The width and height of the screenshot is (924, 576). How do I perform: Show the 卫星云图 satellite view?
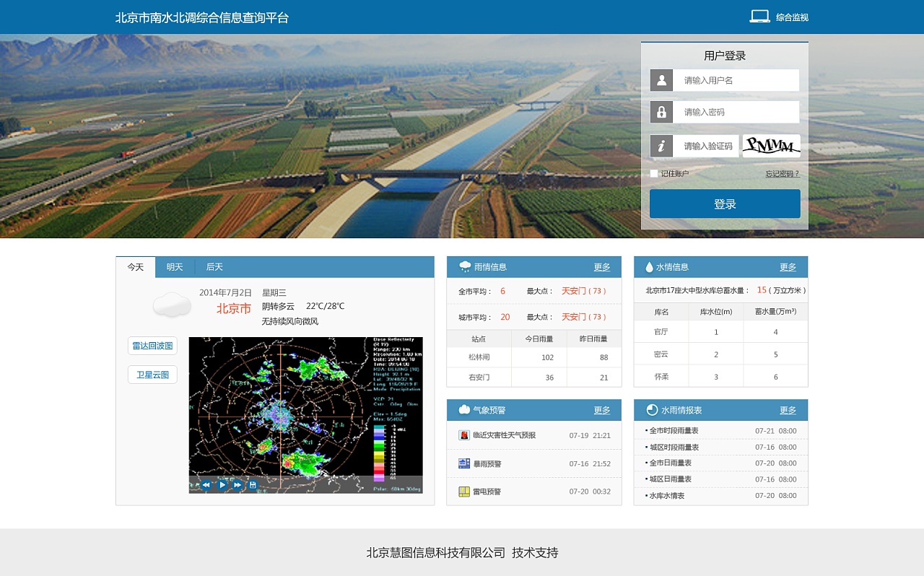click(152, 375)
